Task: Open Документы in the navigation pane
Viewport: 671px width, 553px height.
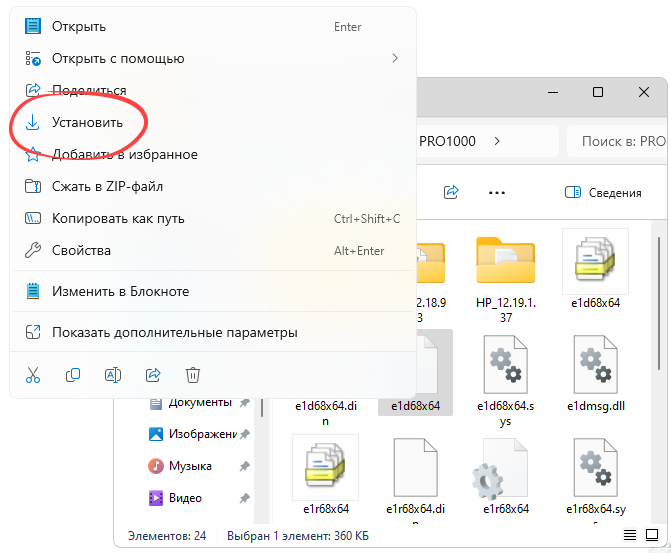Action: (200, 402)
